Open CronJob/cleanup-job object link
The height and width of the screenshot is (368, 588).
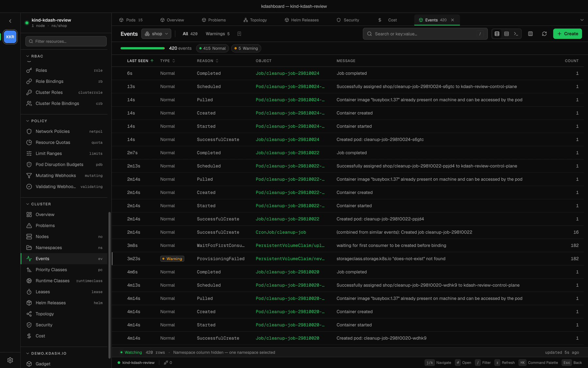pos(281,232)
